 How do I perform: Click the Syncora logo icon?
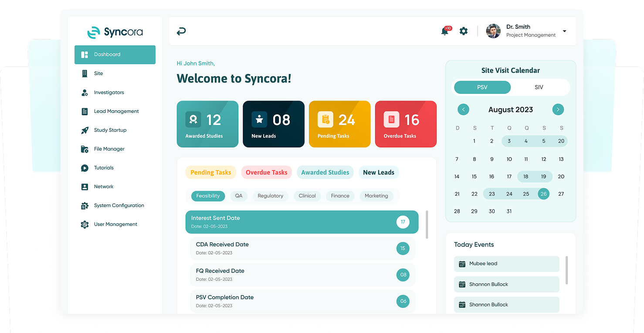coord(94,32)
